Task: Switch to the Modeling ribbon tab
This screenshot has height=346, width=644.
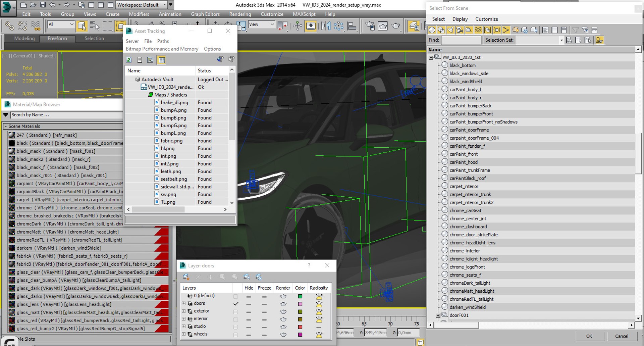Action: (x=24, y=38)
